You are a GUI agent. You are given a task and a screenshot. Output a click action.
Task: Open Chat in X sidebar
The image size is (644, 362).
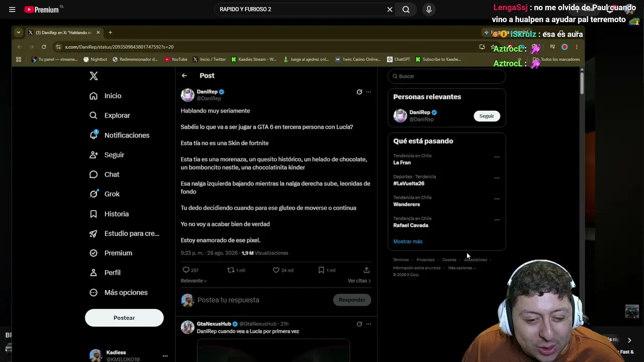[105, 174]
